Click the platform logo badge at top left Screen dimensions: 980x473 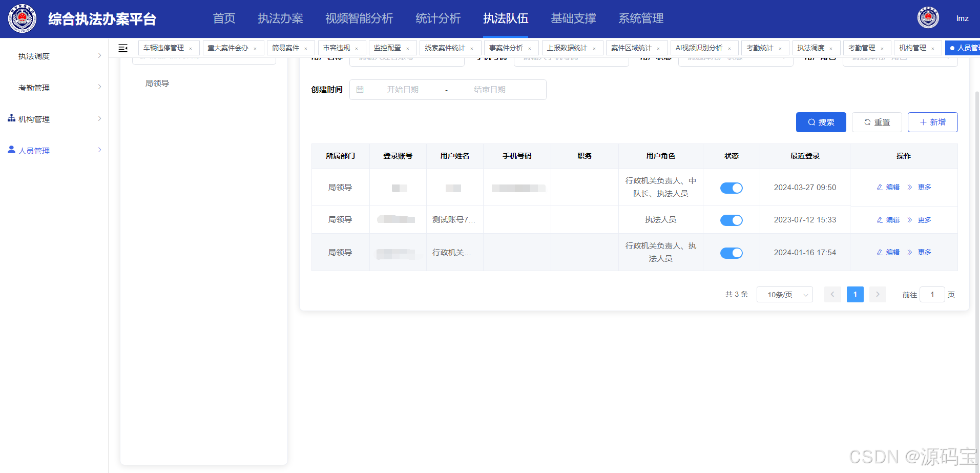[x=22, y=18]
